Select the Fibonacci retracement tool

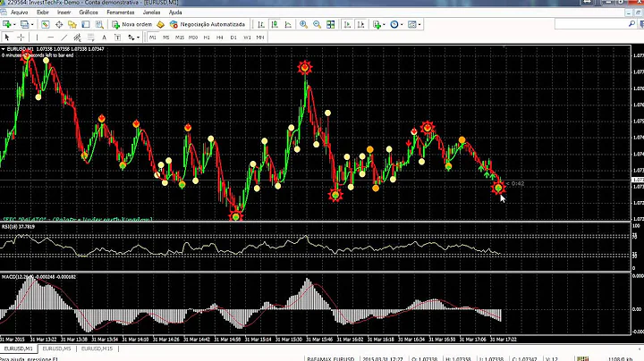click(x=90, y=38)
